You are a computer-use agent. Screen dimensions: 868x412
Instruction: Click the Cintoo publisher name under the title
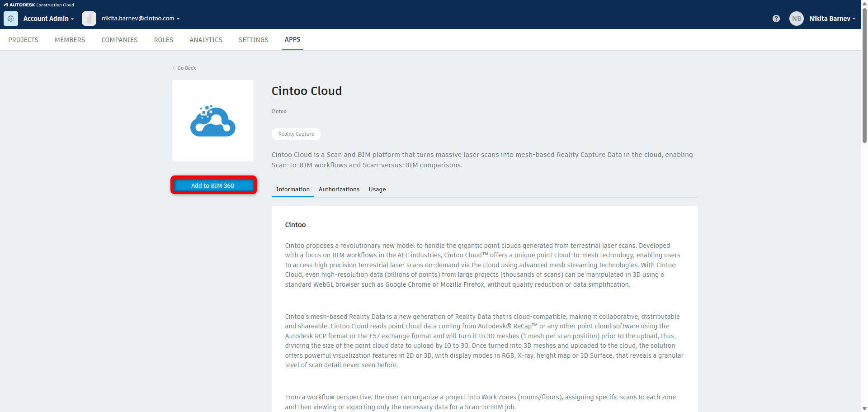pyautogui.click(x=279, y=111)
